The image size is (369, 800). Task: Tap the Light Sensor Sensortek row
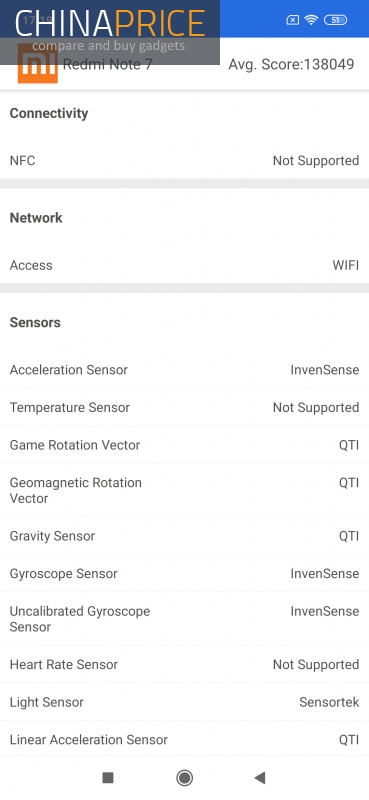point(184,702)
